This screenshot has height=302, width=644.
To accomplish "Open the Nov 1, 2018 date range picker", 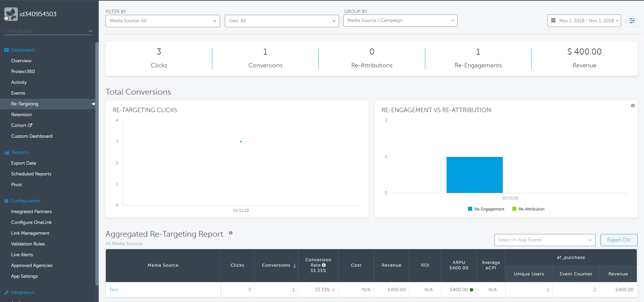I will tap(584, 21).
